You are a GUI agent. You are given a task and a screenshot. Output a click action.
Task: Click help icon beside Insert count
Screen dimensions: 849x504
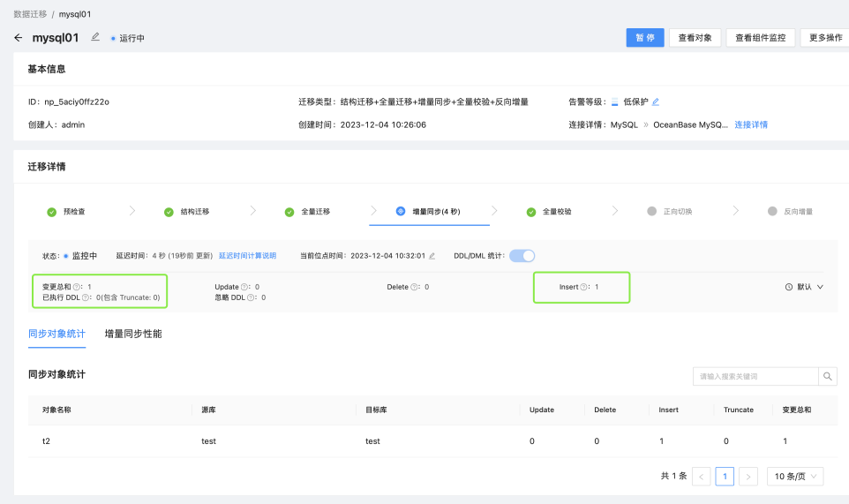[x=583, y=287]
